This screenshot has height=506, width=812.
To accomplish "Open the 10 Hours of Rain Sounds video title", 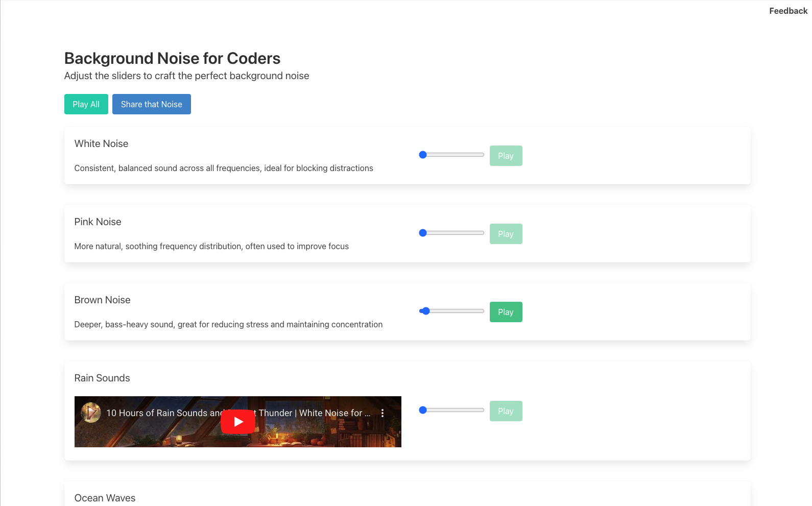I will pyautogui.click(x=238, y=413).
